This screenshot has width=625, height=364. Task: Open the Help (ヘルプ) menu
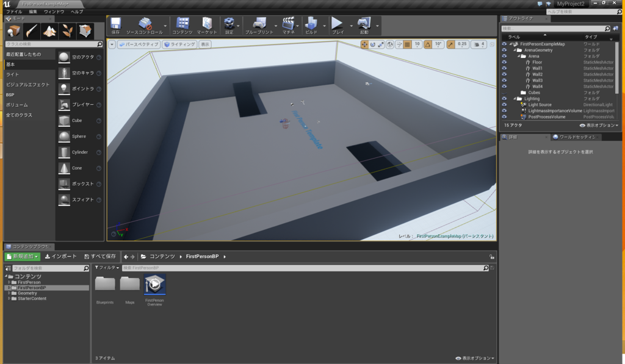click(77, 12)
